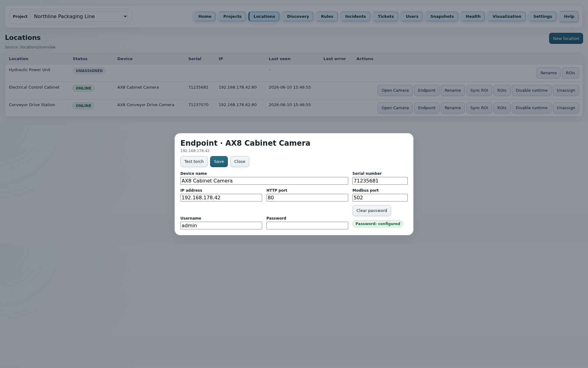This screenshot has width=588, height=368.
Task: Go to the Home page
Action: click(x=205, y=17)
